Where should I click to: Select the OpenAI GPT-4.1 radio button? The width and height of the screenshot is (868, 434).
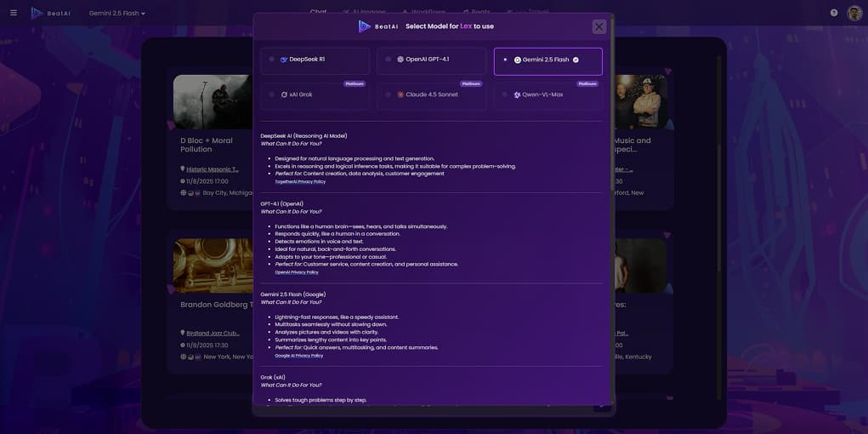pyautogui.click(x=388, y=60)
